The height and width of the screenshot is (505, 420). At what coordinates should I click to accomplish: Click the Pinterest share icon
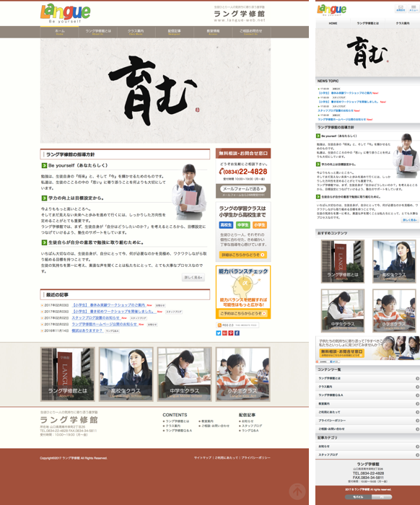pos(231,333)
